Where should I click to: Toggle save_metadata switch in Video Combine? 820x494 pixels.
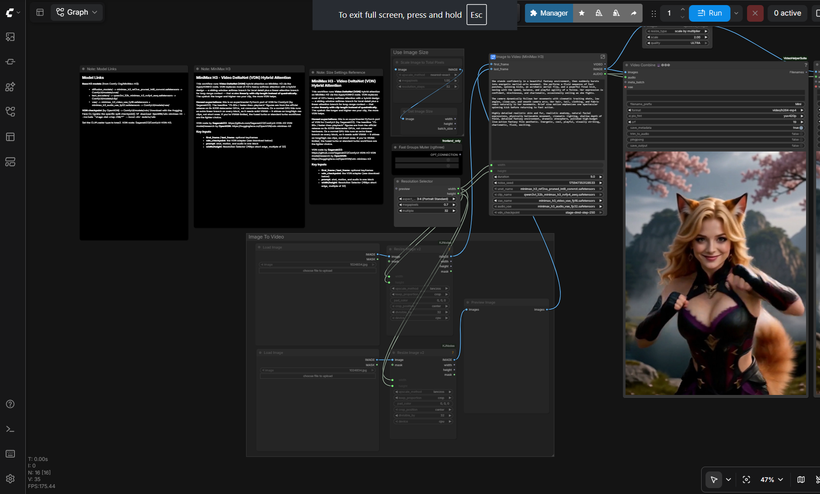(801, 128)
